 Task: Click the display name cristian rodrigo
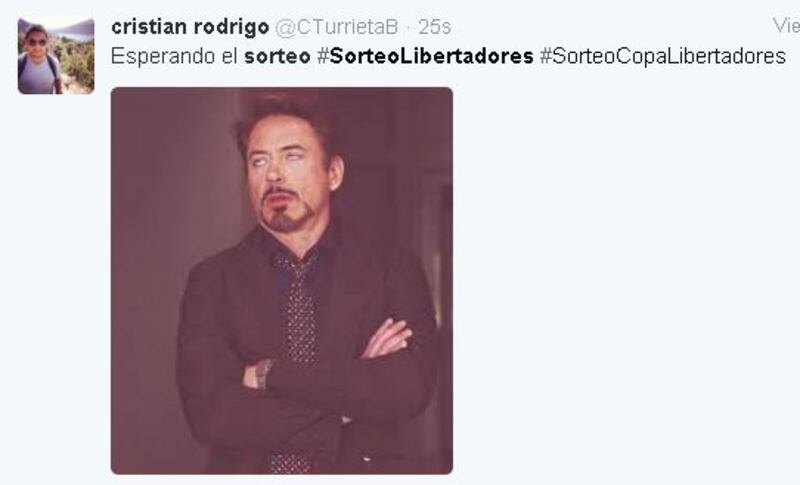click(190, 27)
